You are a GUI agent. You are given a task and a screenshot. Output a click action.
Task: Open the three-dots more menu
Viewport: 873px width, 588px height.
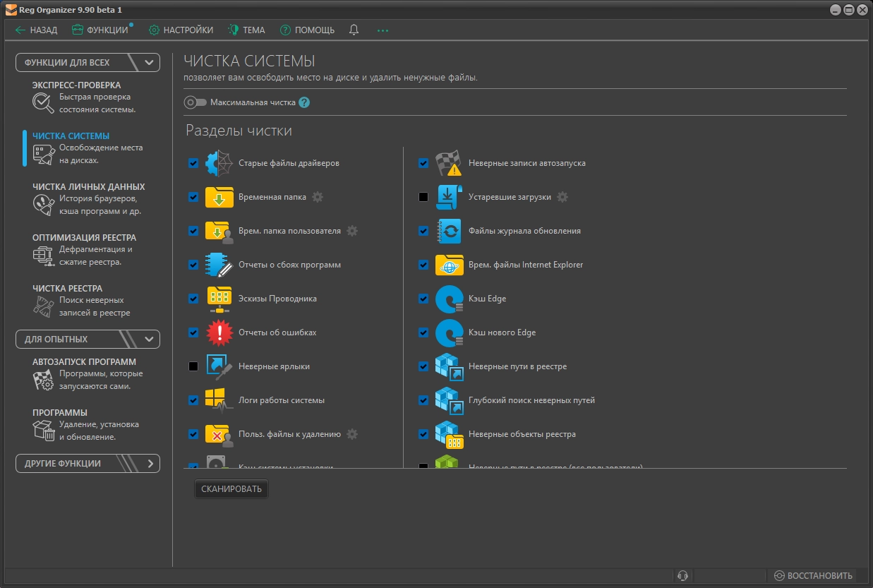(x=383, y=30)
